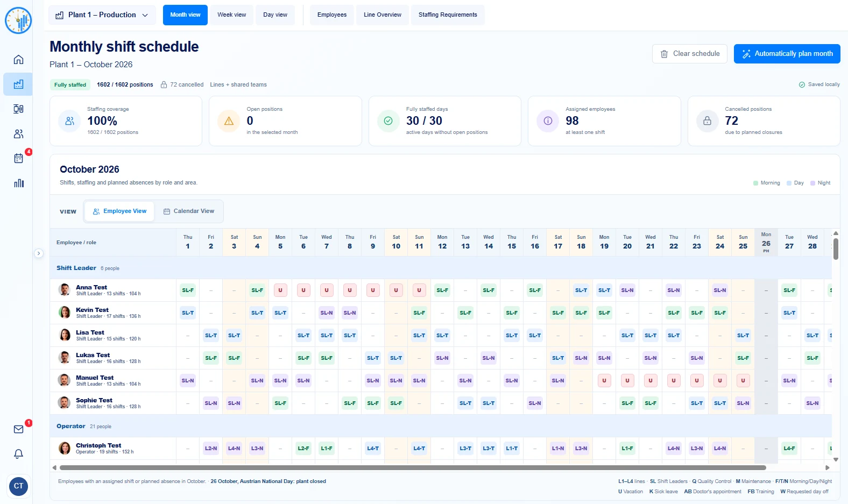848x504 pixels.
Task: Click Anna Test's SL-F shift on Thu 1
Action: pos(188,290)
